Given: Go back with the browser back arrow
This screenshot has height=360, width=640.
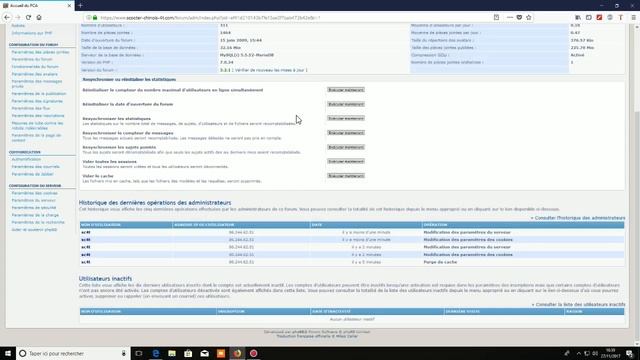Looking at the screenshot, I should click(7, 18).
